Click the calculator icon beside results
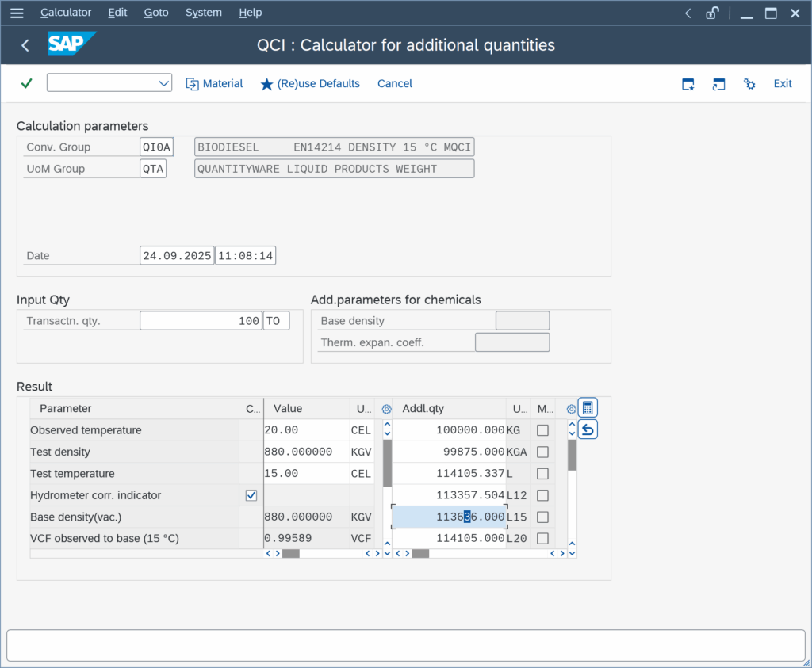The height and width of the screenshot is (668, 812). (x=588, y=408)
